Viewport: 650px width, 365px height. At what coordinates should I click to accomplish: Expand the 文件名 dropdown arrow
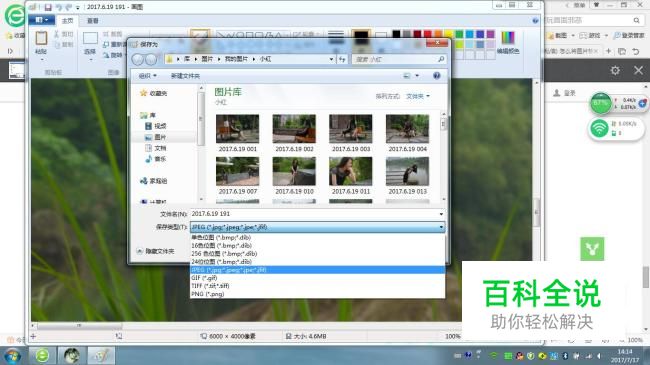pos(441,214)
